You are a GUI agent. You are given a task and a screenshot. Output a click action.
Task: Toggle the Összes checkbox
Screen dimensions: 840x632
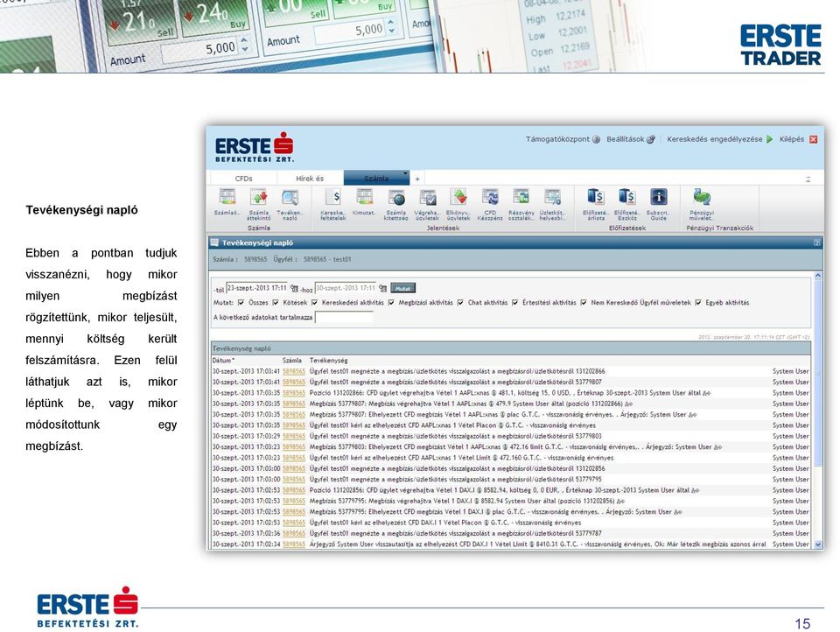coord(241,303)
